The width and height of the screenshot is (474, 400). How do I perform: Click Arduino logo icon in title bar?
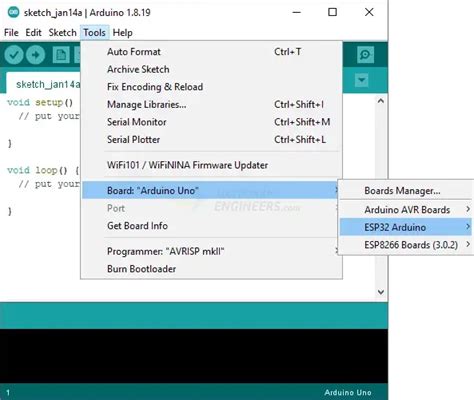[13, 12]
